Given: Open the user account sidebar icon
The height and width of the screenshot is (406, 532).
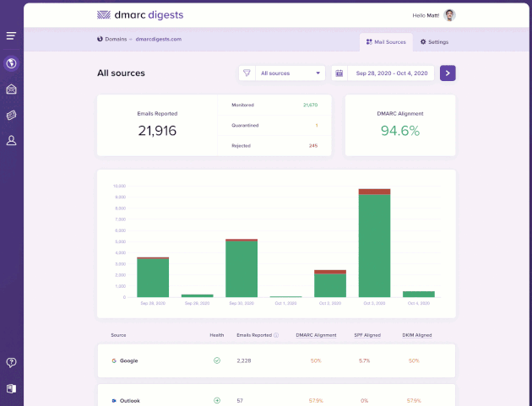Looking at the screenshot, I should coord(11,140).
